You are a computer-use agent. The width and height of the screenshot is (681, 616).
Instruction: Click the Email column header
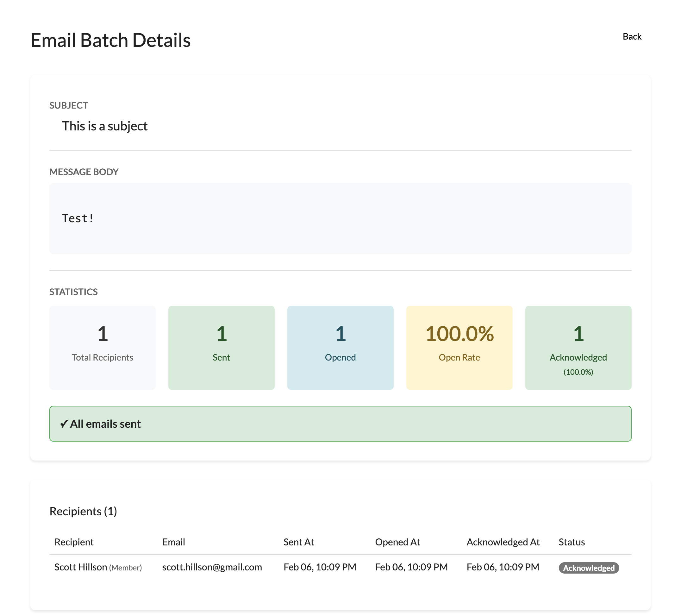click(x=174, y=542)
